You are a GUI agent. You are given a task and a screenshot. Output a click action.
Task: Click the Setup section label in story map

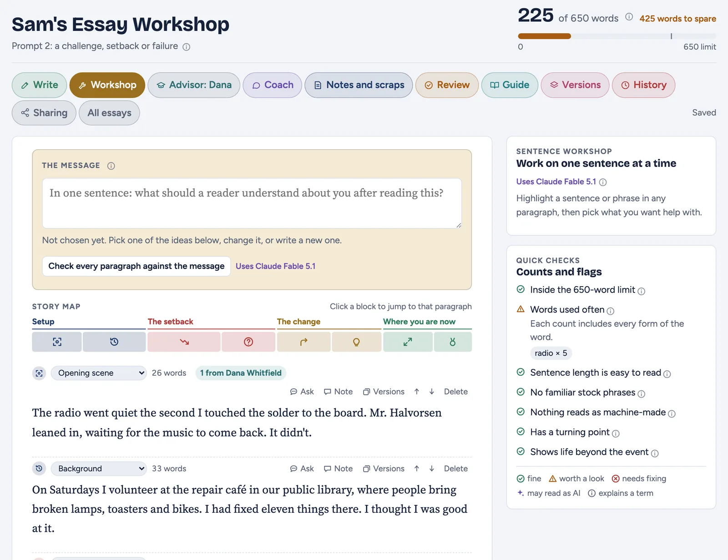point(43,322)
